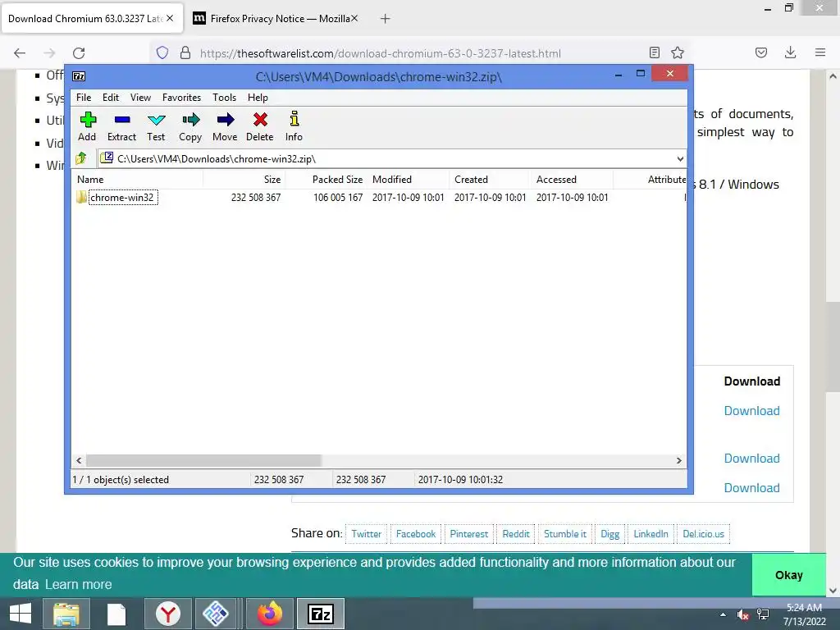Select the chrome-win32 row name
Image resolution: width=840 pixels, height=630 pixels.
click(x=122, y=197)
